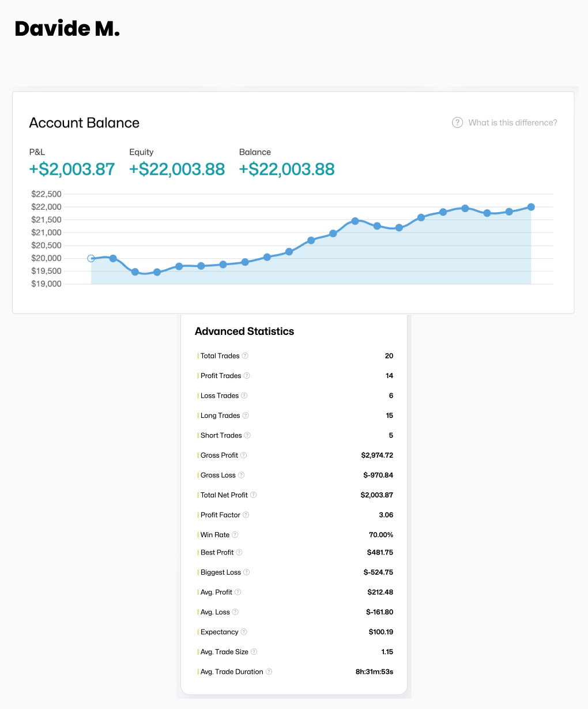Click the help icon beside Total Trades
Viewport: 588px width, 709px height.
(x=245, y=356)
